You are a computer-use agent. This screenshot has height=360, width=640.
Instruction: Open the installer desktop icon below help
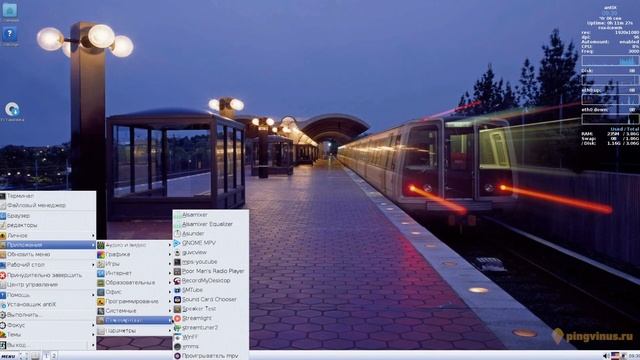pos(12,109)
